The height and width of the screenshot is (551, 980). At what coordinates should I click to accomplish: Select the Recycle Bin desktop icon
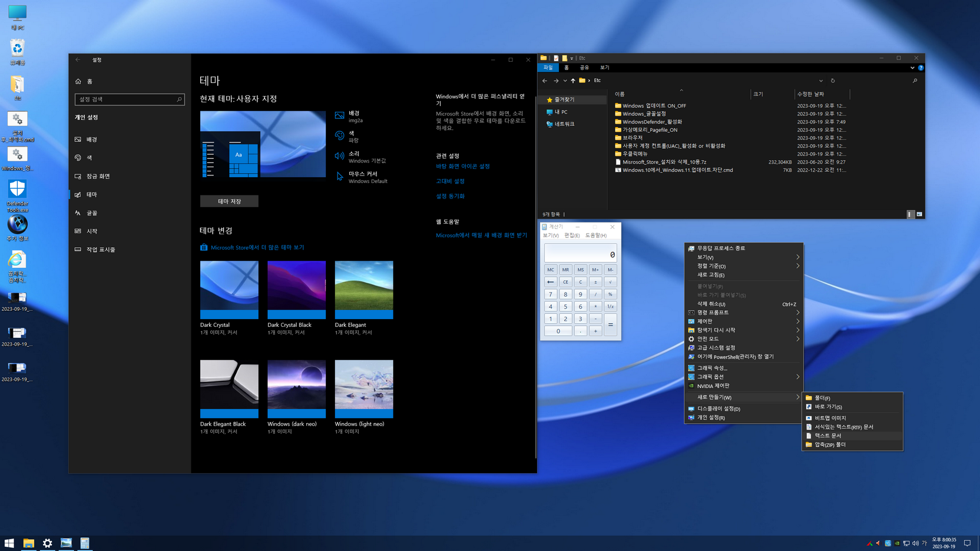(17, 52)
